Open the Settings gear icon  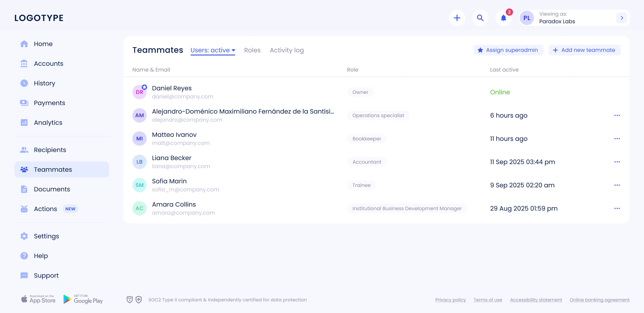point(24,236)
